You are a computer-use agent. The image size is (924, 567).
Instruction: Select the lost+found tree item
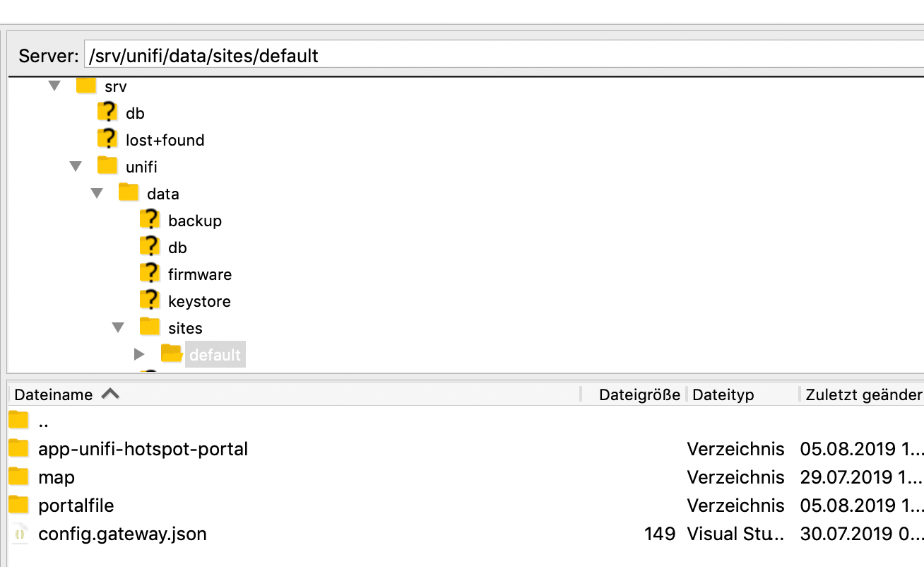165,140
